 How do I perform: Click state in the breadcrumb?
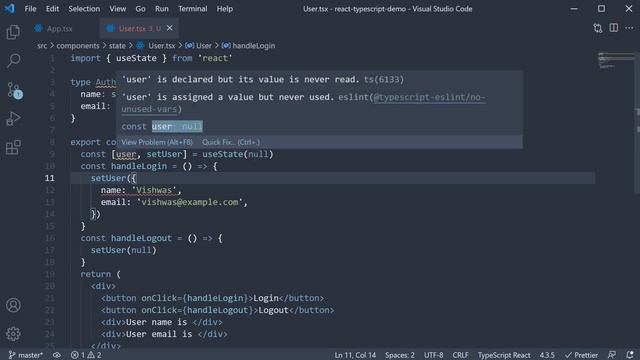(x=117, y=46)
